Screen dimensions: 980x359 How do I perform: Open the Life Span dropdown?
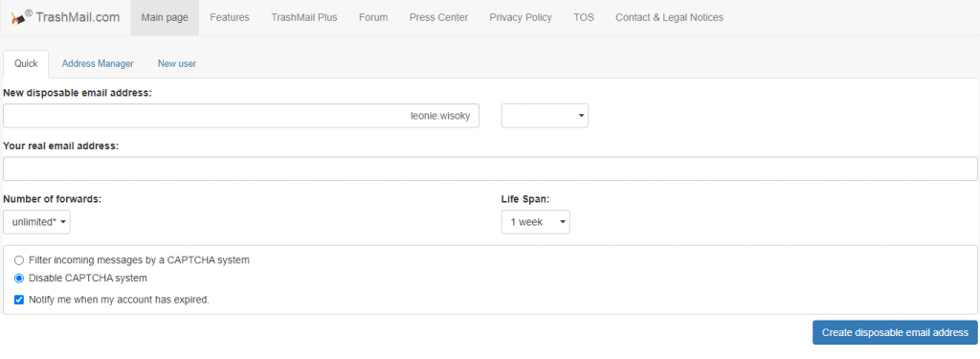click(x=536, y=222)
